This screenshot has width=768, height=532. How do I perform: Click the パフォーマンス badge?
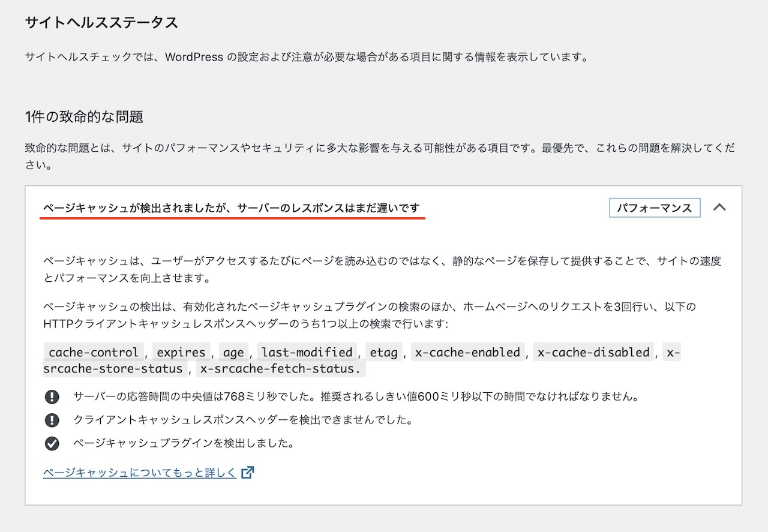click(x=655, y=208)
